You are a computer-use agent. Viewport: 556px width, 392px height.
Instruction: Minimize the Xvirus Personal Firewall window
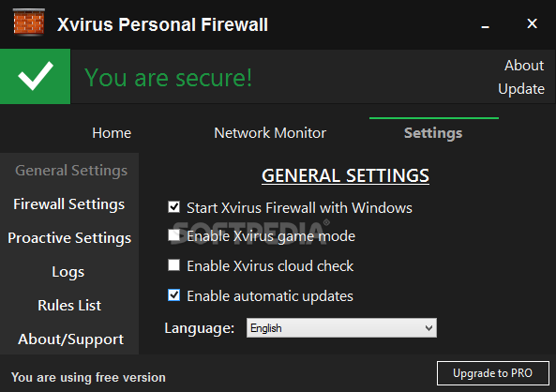point(486,26)
